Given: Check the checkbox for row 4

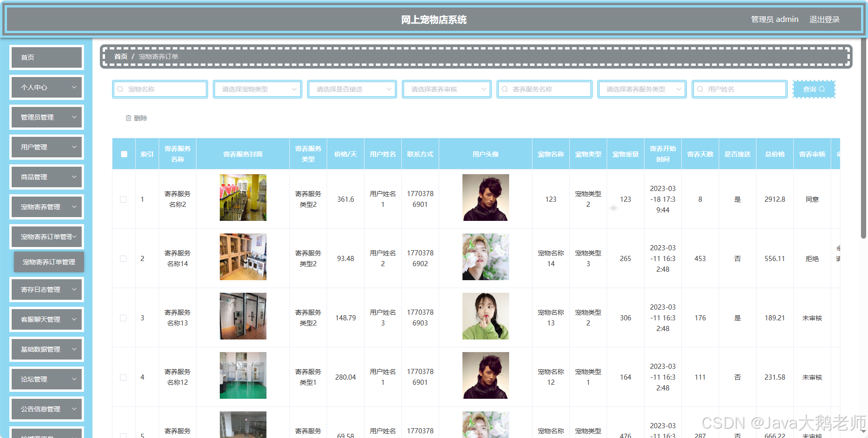Looking at the screenshot, I should (x=123, y=377).
